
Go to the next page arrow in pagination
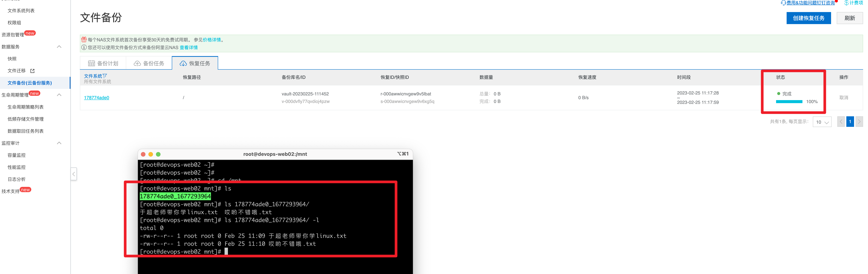tap(859, 122)
